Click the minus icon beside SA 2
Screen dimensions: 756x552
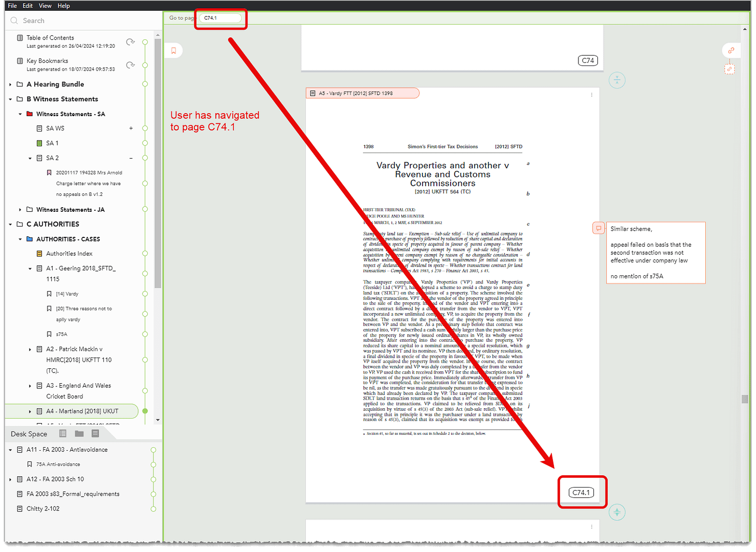click(x=131, y=158)
